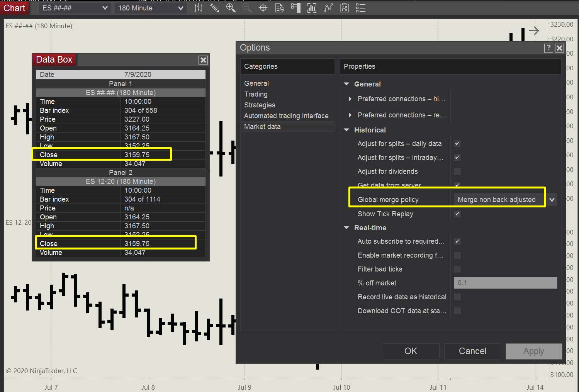This screenshot has height=392, width=579.
Task: Click the 3230.00 price axis label
Action: point(562,24)
